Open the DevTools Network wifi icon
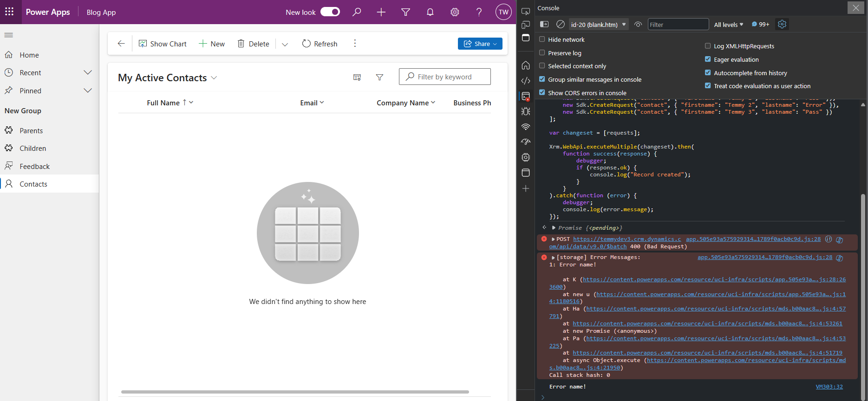The width and height of the screenshot is (868, 401). pos(526,127)
